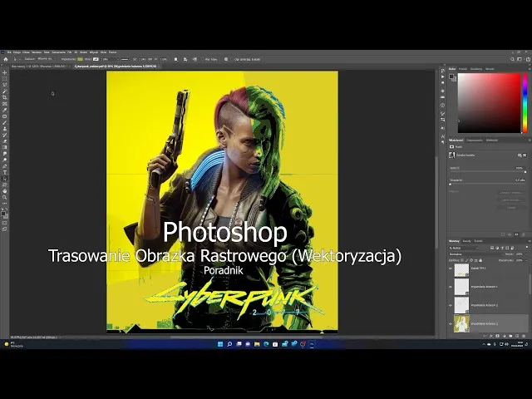This screenshot has height=399, width=532.
Task: Open the Edycja menu
Action: click(x=17, y=52)
